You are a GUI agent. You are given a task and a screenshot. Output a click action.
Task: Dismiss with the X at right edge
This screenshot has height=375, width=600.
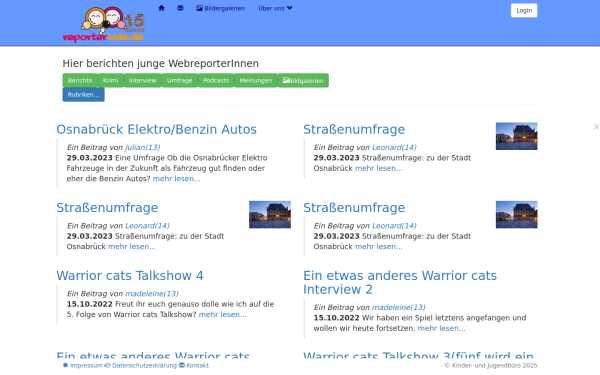(596, 127)
